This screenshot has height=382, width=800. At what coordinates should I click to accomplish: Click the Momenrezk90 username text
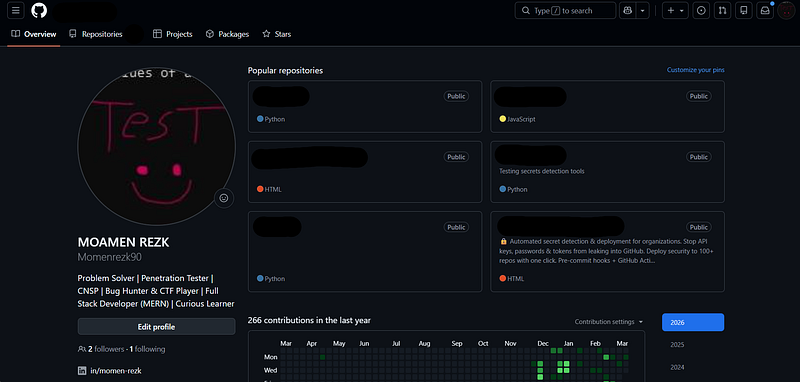(110, 257)
